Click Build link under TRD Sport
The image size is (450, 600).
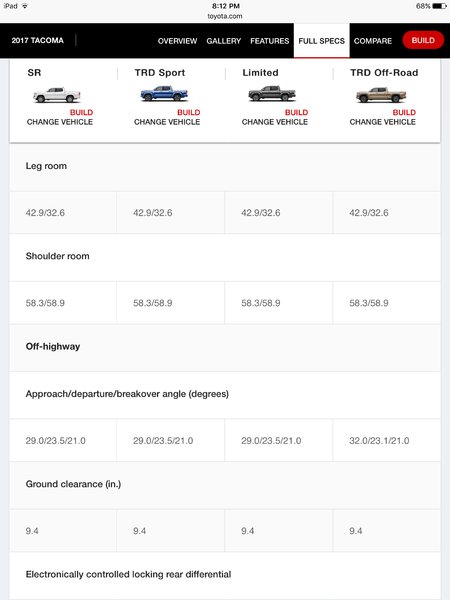[189, 112]
